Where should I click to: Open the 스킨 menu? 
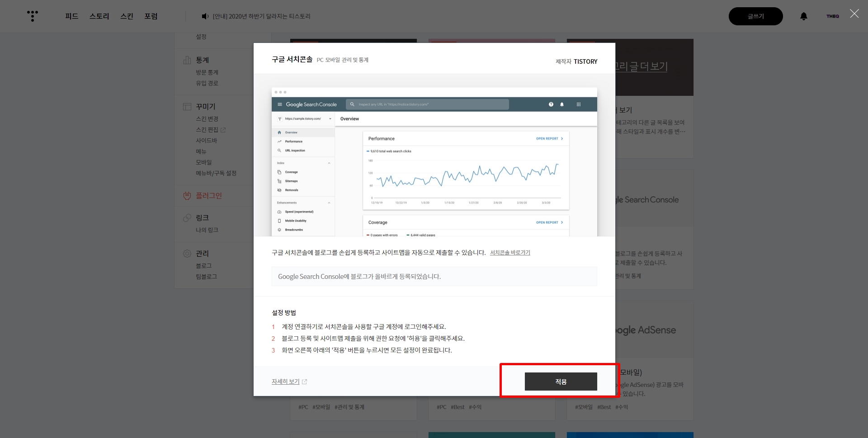[127, 16]
